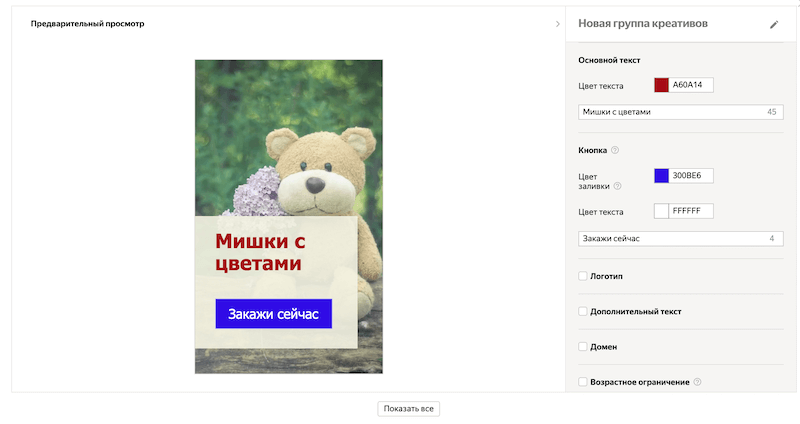The width and height of the screenshot is (800, 424).
Task: Enable the Дополнительный текст checkbox
Action: point(583,311)
